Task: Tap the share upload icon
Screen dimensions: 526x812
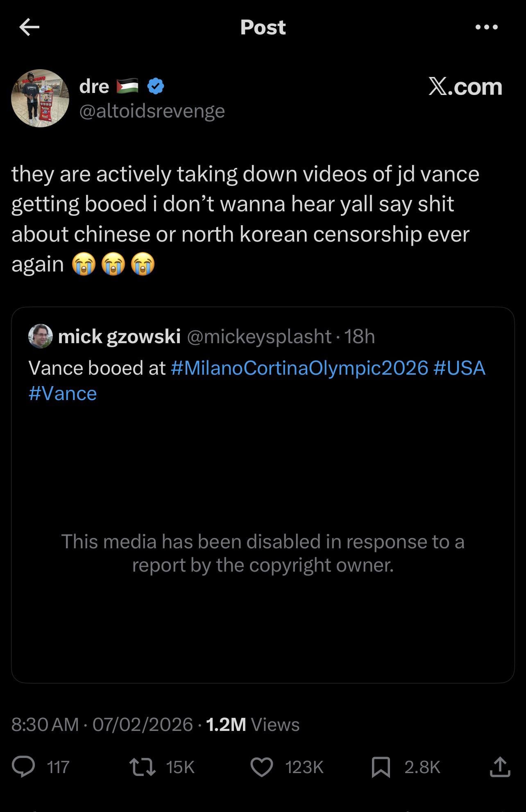Action: [x=500, y=767]
